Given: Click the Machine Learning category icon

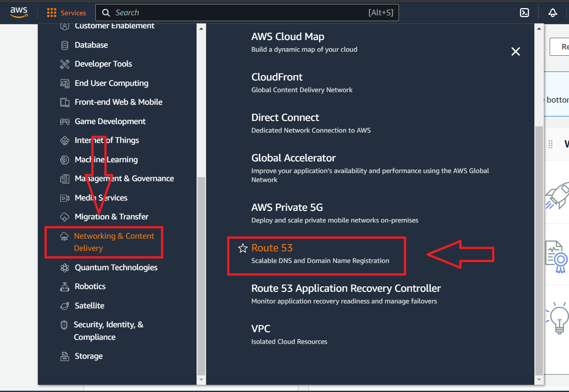Looking at the screenshot, I should (x=65, y=159).
